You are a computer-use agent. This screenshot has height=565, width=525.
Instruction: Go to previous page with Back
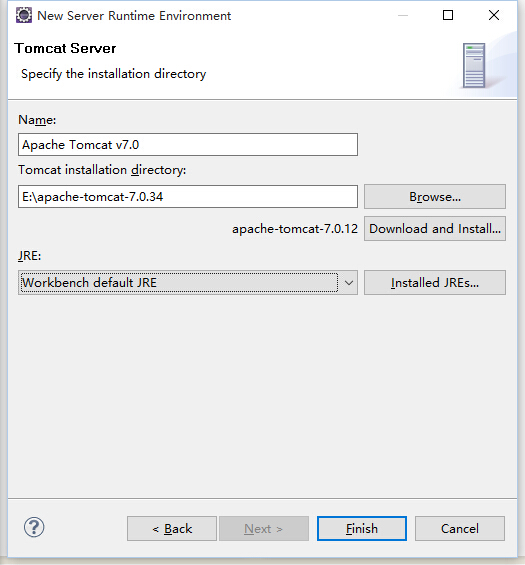[172, 529]
